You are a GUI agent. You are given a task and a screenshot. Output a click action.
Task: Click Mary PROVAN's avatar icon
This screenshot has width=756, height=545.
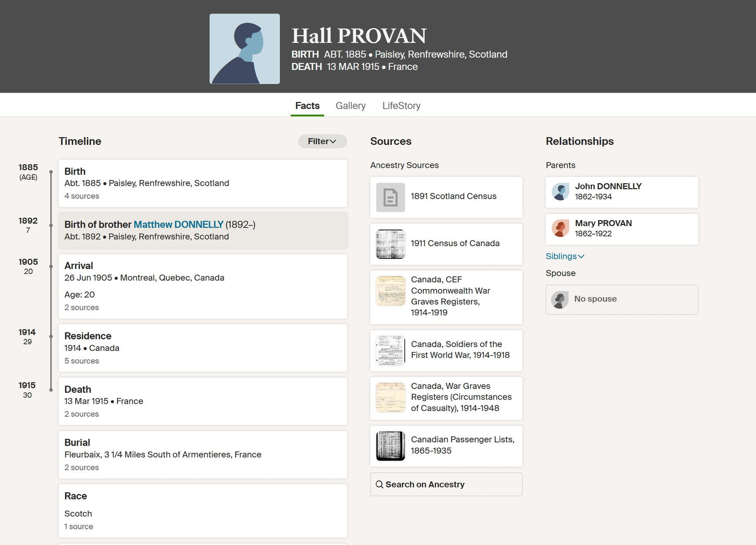[x=560, y=229]
